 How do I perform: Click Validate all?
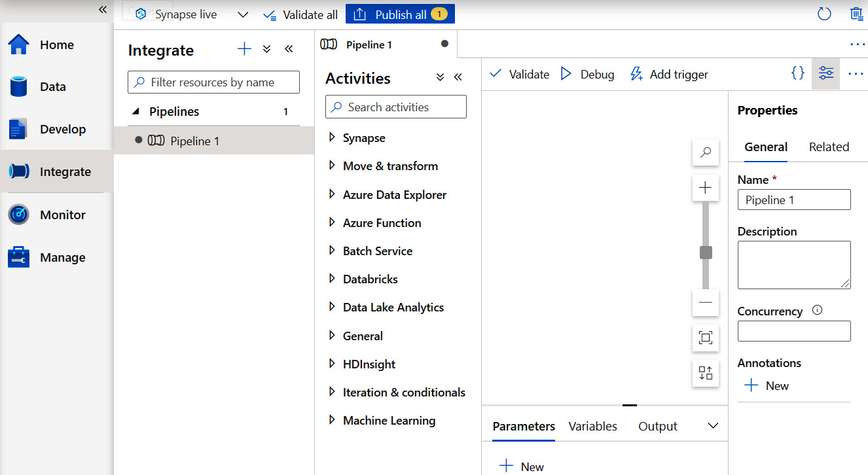click(x=300, y=14)
